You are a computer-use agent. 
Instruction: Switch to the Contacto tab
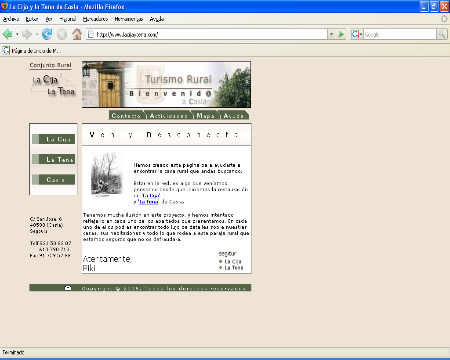tap(127, 115)
